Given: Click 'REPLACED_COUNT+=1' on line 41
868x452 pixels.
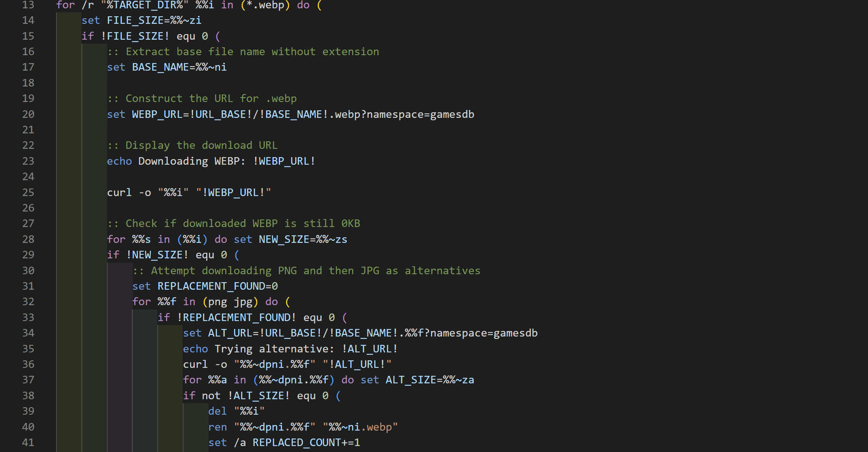Looking at the screenshot, I should [x=306, y=442].
